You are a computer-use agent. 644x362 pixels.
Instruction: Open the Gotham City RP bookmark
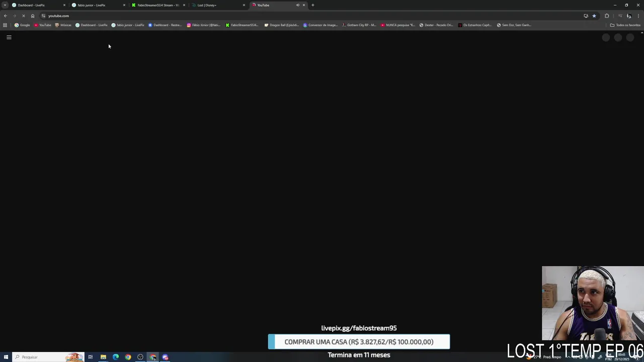tap(359, 25)
